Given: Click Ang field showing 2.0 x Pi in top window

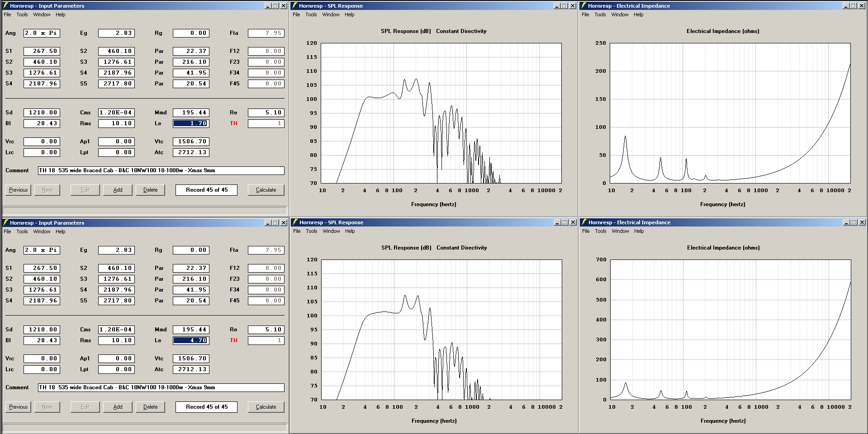Looking at the screenshot, I should point(42,33).
